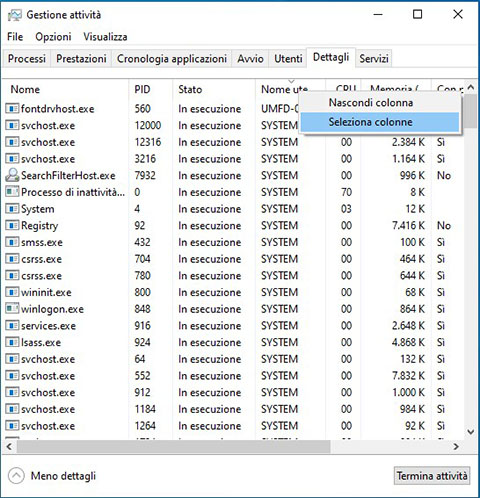This screenshot has height=498, width=480.
Task: Select the fontdrvhost.exe PID 560
Action: click(142, 109)
